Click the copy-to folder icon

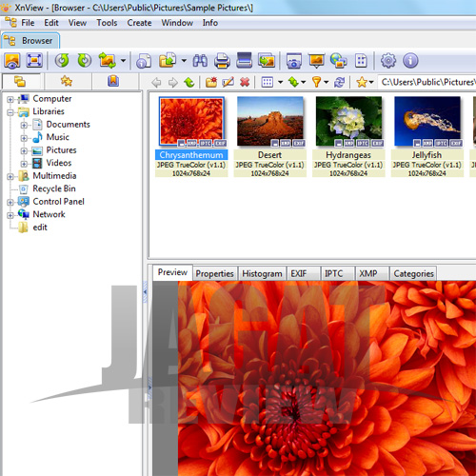coord(168,60)
